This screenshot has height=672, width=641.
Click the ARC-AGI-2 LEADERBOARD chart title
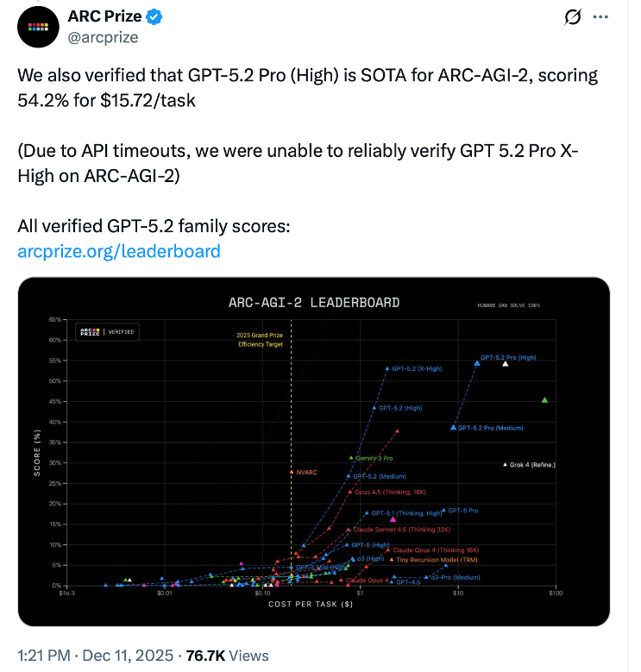(x=313, y=302)
